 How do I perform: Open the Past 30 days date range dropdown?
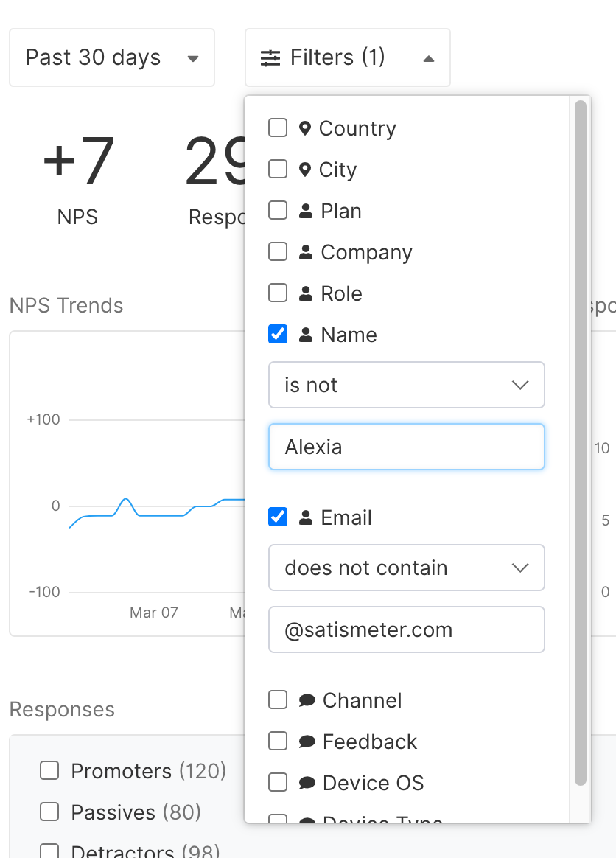tap(112, 57)
